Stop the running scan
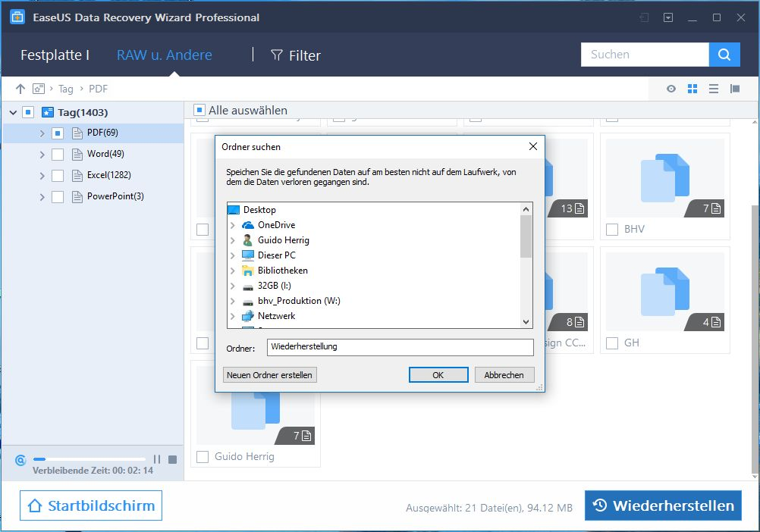The height and width of the screenshot is (532, 760). (x=172, y=459)
